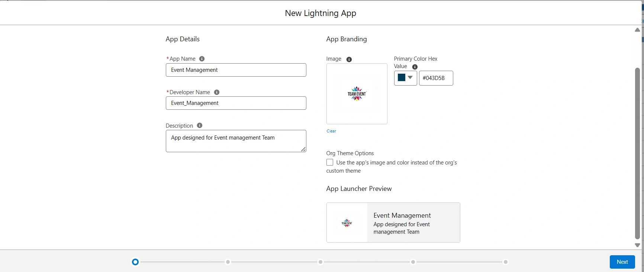
Task: Click the Image info icon
Action: point(349,60)
